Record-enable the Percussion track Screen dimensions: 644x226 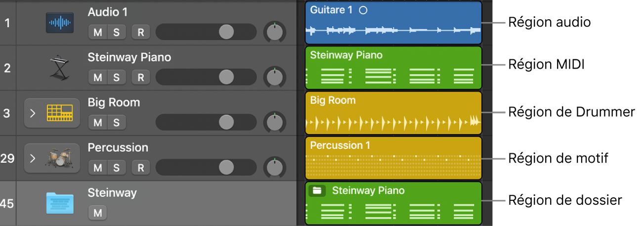pos(140,168)
